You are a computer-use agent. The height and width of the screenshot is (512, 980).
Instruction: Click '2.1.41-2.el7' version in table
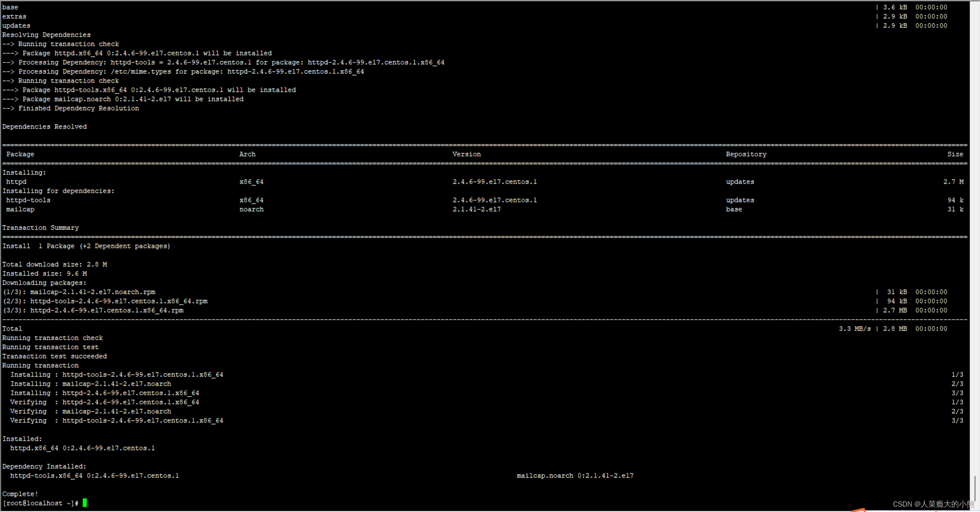476,209
